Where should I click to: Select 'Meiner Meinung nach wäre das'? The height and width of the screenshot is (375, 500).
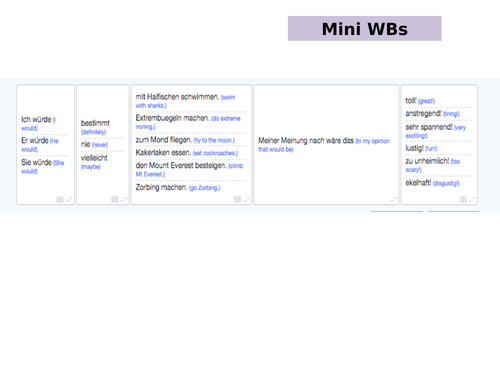tap(306, 140)
